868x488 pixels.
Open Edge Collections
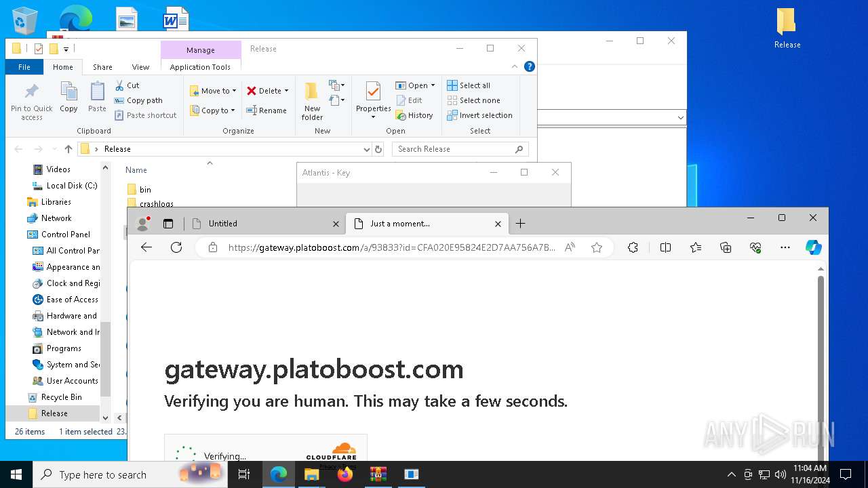[x=726, y=248]
